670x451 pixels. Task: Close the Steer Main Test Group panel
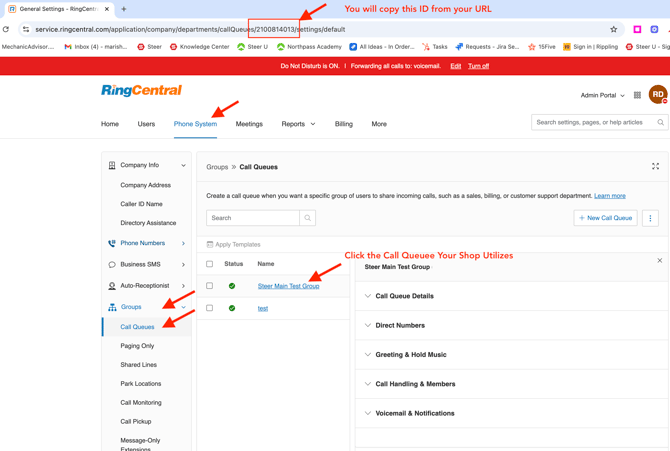(660, 260)
